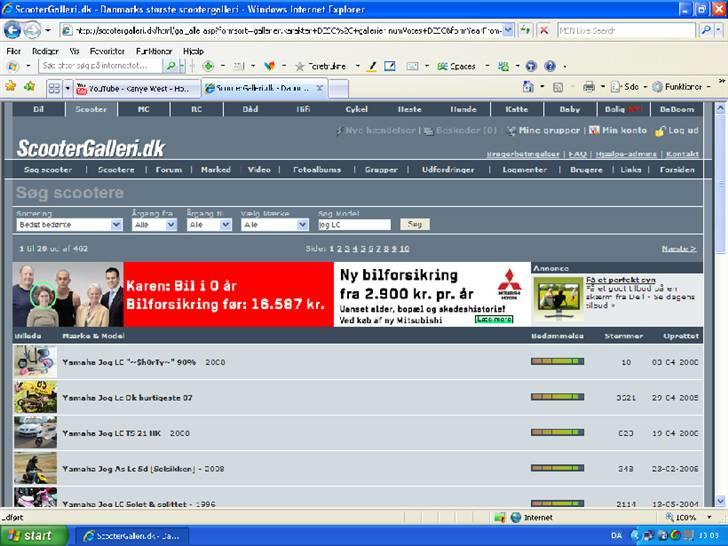Viewport: 728px width, 546px height.
Task: Click the browser Back arrow button
Action: tap(13, 31)
